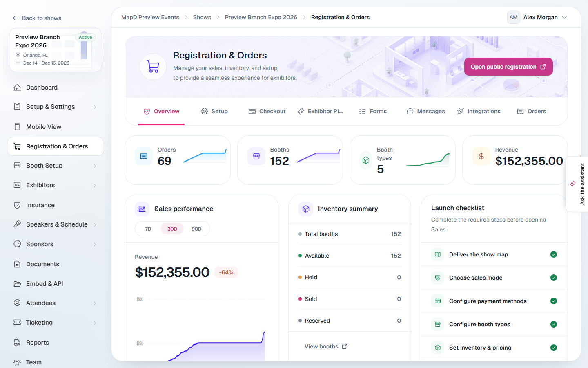
Task: Toggle the Configure booth types checkmark
Action: click(554, 324)
